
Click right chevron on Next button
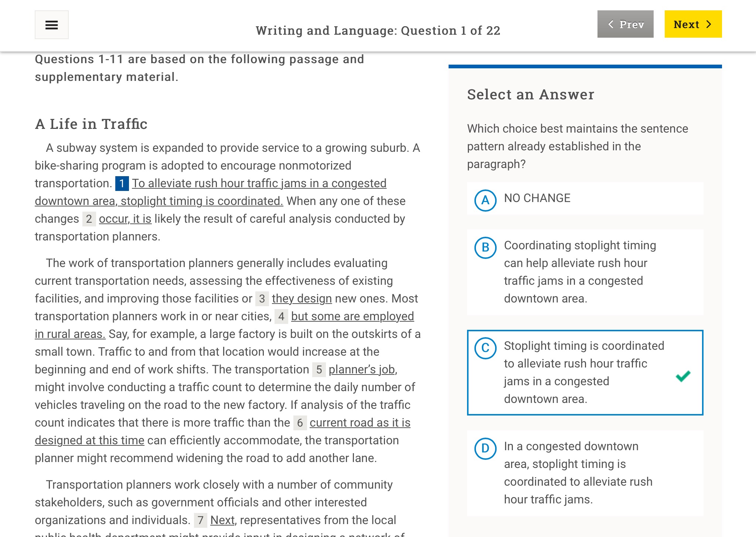(709, 24)
